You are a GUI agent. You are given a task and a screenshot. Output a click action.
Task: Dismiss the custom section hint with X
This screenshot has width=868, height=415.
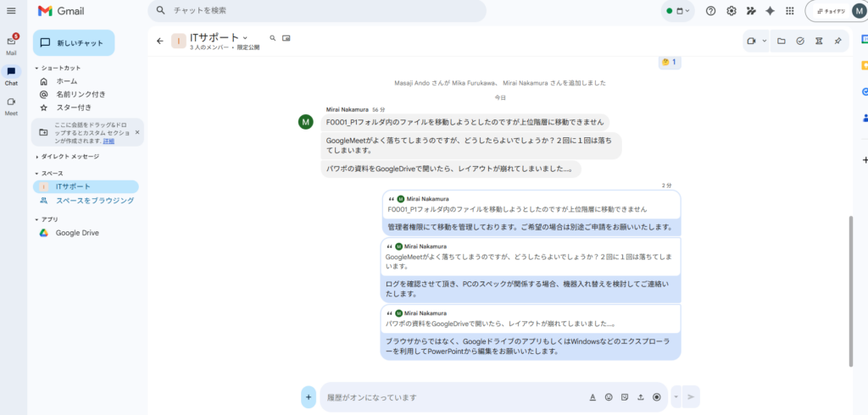click(137, 132)
